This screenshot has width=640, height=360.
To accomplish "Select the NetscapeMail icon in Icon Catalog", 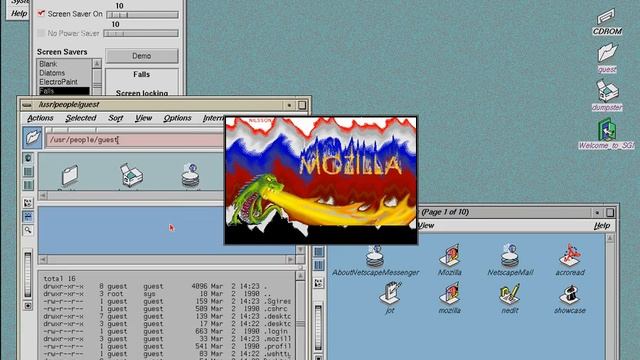I will (510, 256).
